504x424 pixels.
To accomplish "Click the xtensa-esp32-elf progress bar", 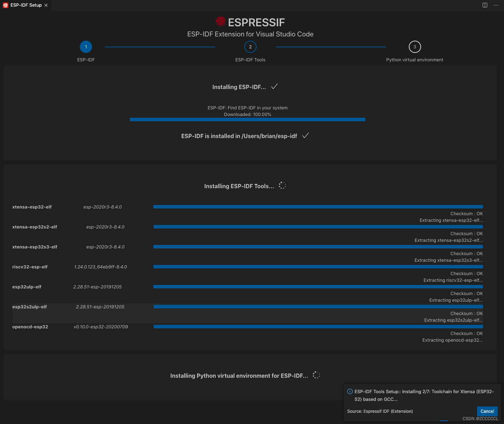I will pyautogui.click(x=318, y=207).
